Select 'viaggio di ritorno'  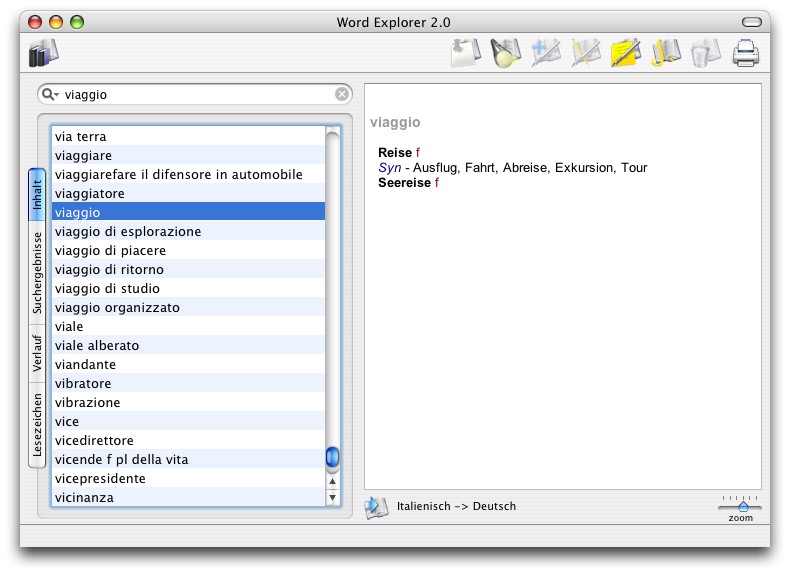tap(188, 269)
